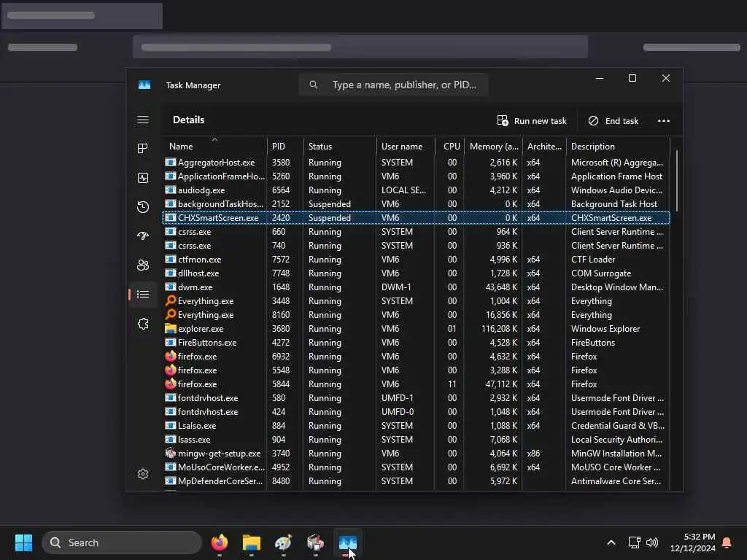
Task: Open the Paint app on the taskbar
Action: pos(284,542)
